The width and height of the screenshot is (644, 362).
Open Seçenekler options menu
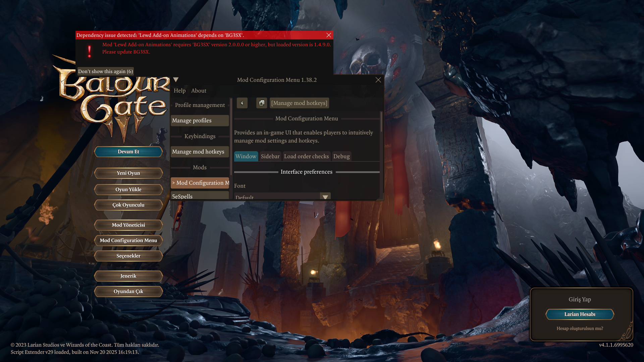click(128, 256)
